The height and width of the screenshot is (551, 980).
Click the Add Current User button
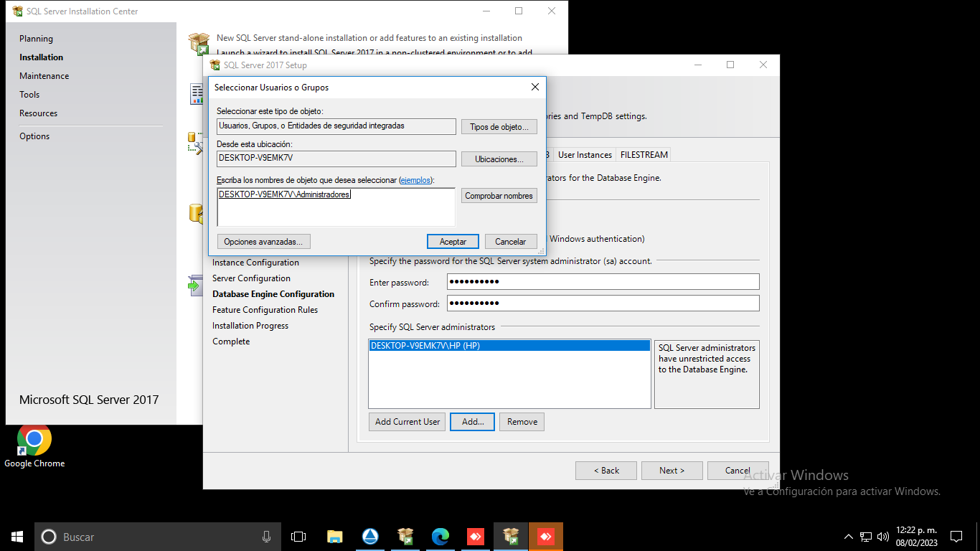click(x=407, y=422)
